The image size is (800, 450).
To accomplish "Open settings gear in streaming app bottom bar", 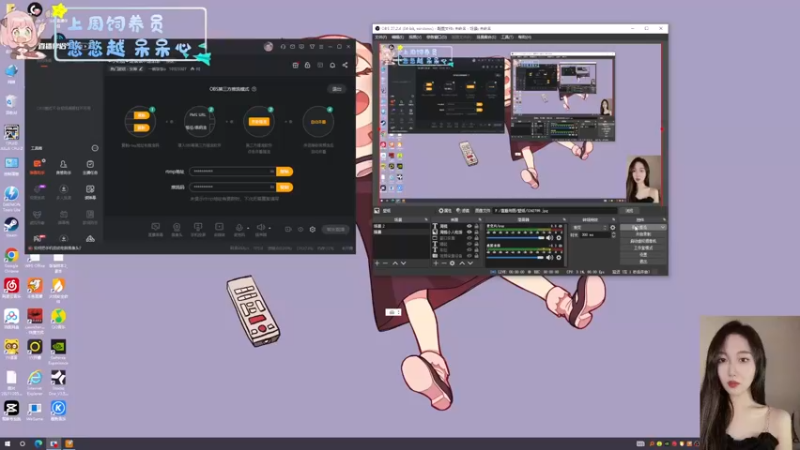I will (313, 229).
